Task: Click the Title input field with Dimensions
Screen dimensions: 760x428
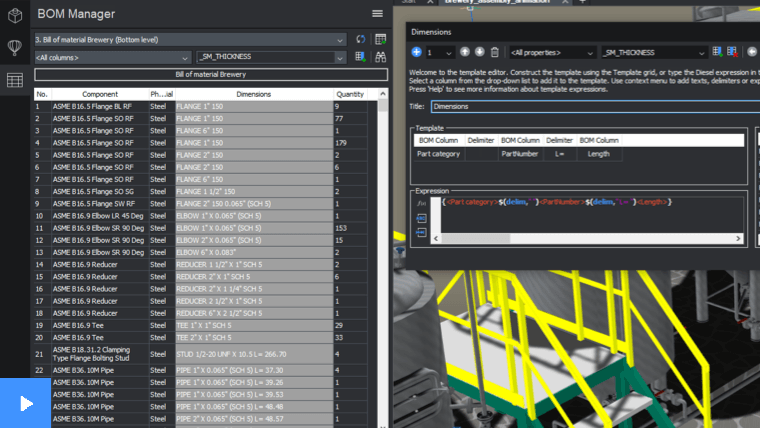Action: [595, 107]
